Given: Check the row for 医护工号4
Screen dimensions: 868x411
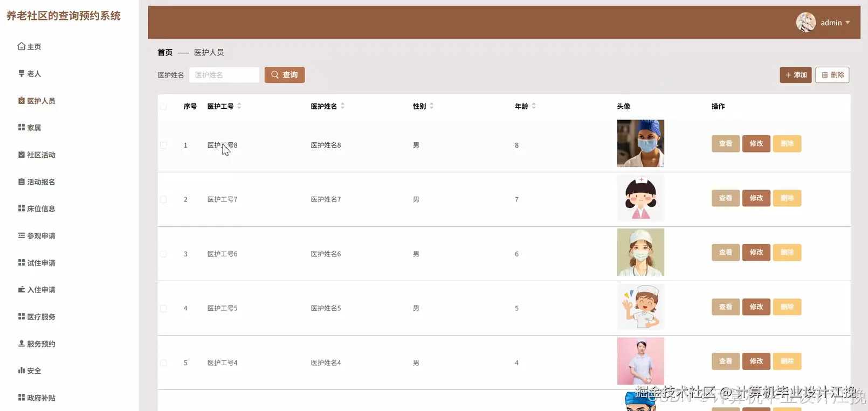Looking at the screenshot, I should (x=163, y=363).
